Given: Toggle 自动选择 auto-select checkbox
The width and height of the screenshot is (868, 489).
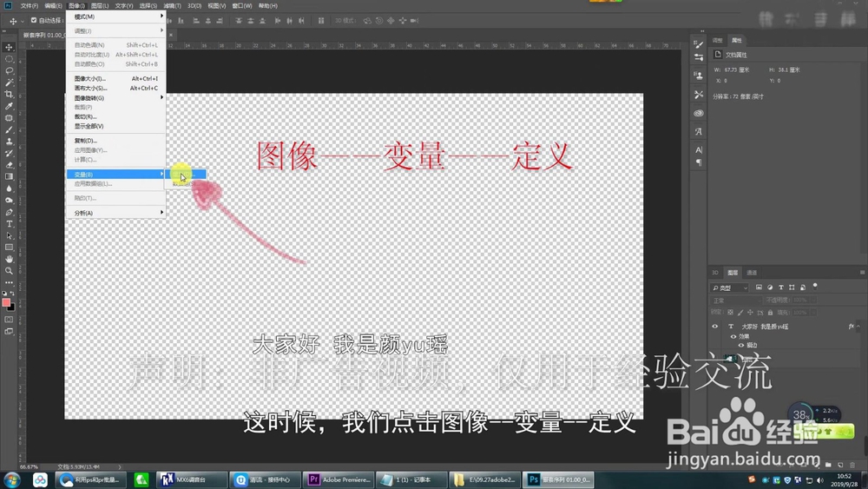Looking at the screenshot, I should pos(34,21).
